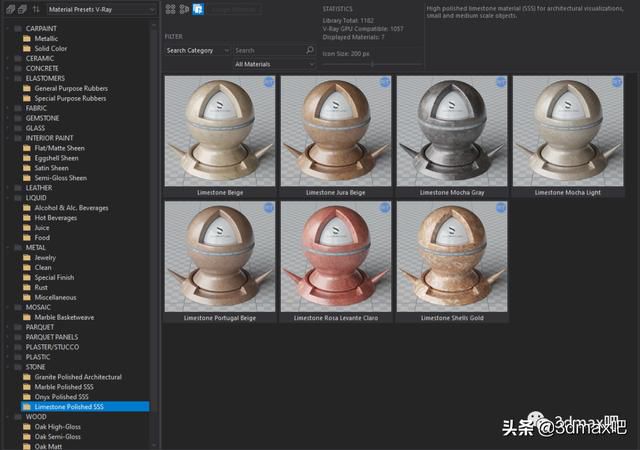The height and width of the screenshot is (450, 640).
Task: Open the All Materials filter dropdown
Action: (274, 64)
